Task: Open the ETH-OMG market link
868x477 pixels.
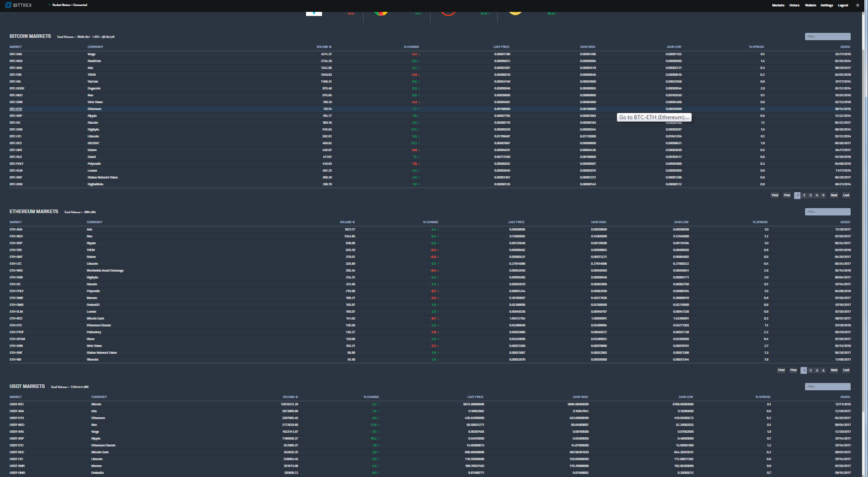Action: (x=16, y=305)
